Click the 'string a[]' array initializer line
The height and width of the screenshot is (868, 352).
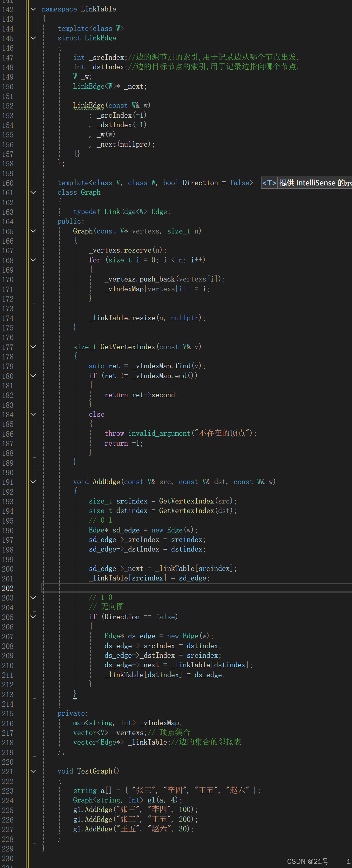(x=166, y=790)
